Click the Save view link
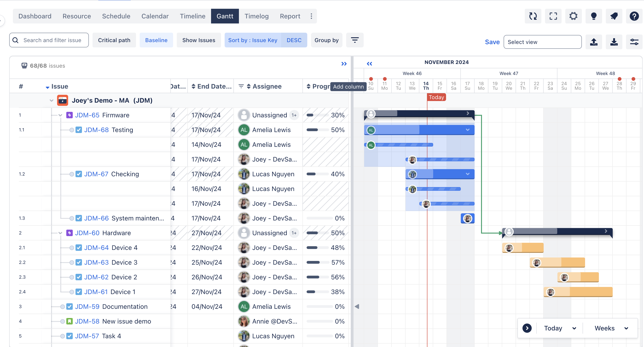644x347 pixels. pos(492,42)
